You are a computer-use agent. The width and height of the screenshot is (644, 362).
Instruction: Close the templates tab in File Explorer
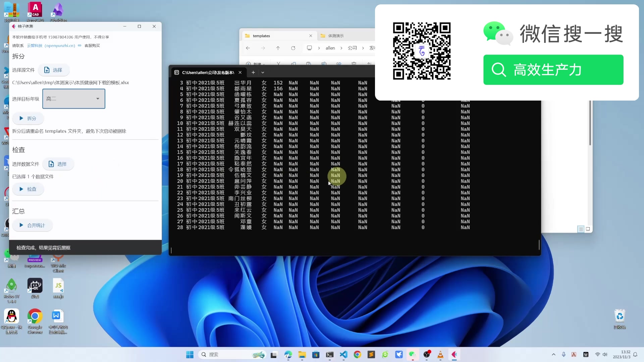click(311, 36)
